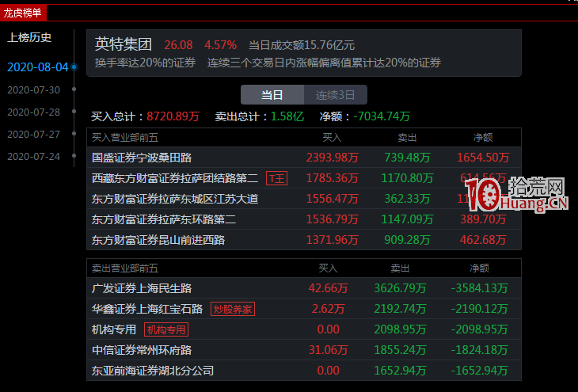Open 华鑫证券上海红宝石路 broker row
Image resolution: width=578 pixels, height=392 pixels.
click(x=304, y=309)
